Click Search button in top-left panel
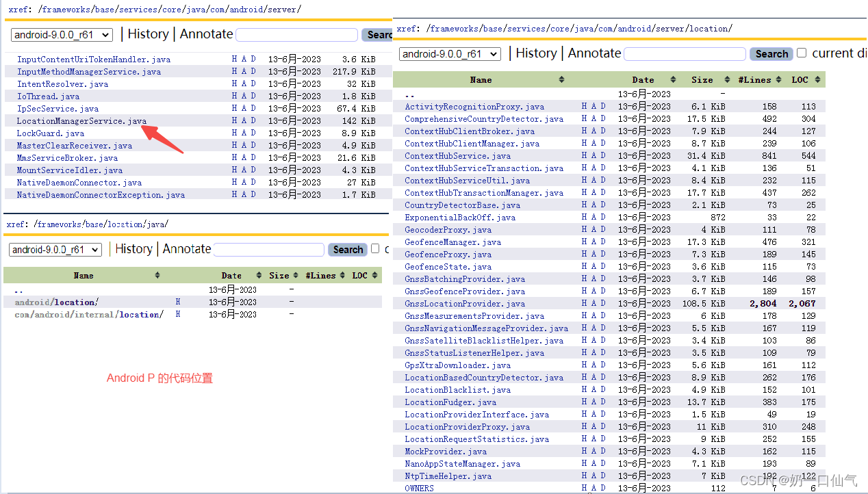 coord(377,35)
